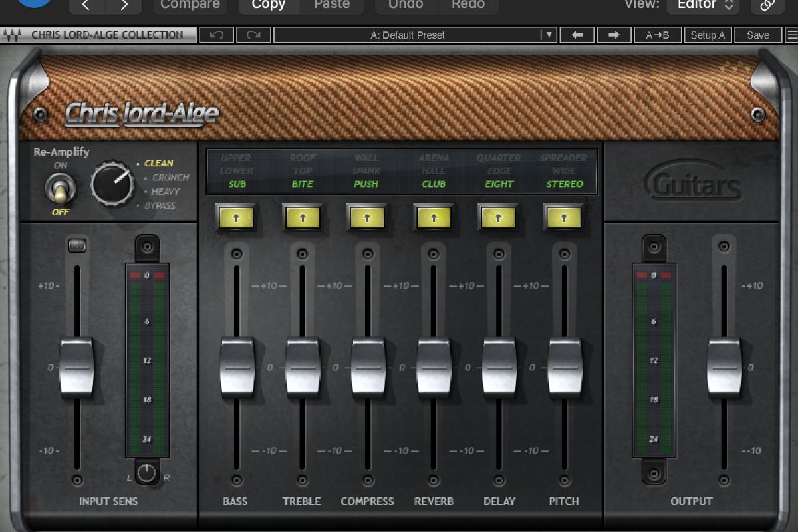Click the link chain icon top right
The image size is (798, 532).
tap(767, 5)
